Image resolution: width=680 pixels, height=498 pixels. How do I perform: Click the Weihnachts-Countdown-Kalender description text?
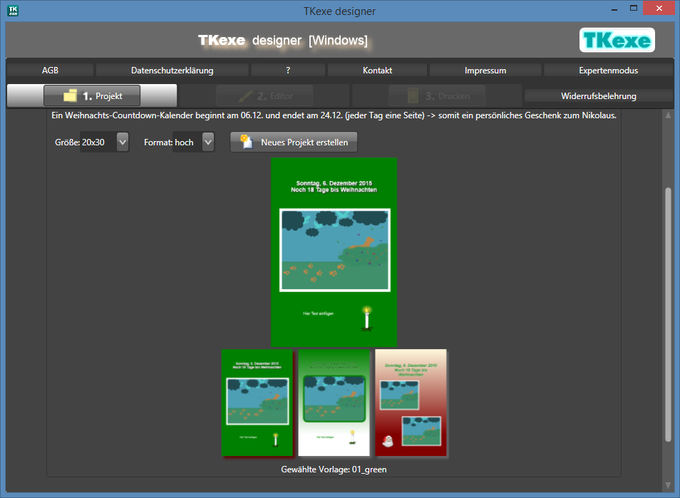point(333,115)
